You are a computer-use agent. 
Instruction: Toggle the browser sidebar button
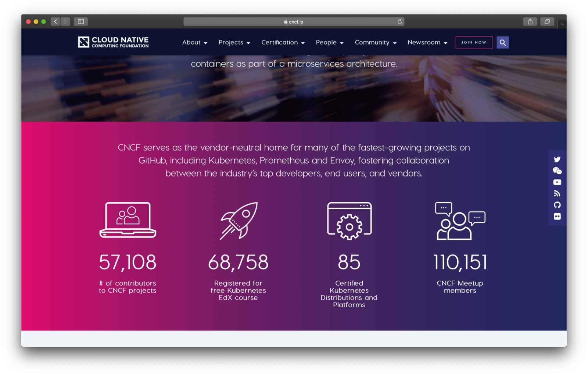pos(80,21)
